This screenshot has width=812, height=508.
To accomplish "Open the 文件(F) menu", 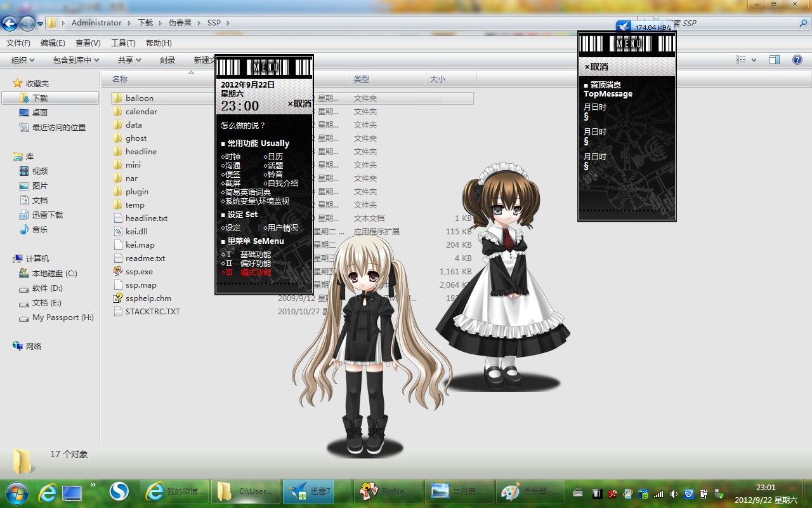I will pos(18,43).
